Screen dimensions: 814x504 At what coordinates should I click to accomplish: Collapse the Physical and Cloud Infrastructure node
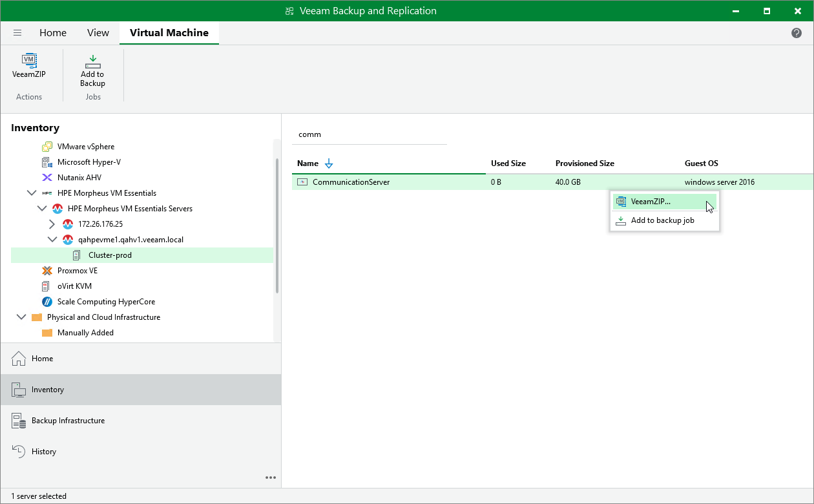click(x=21, y=317)
